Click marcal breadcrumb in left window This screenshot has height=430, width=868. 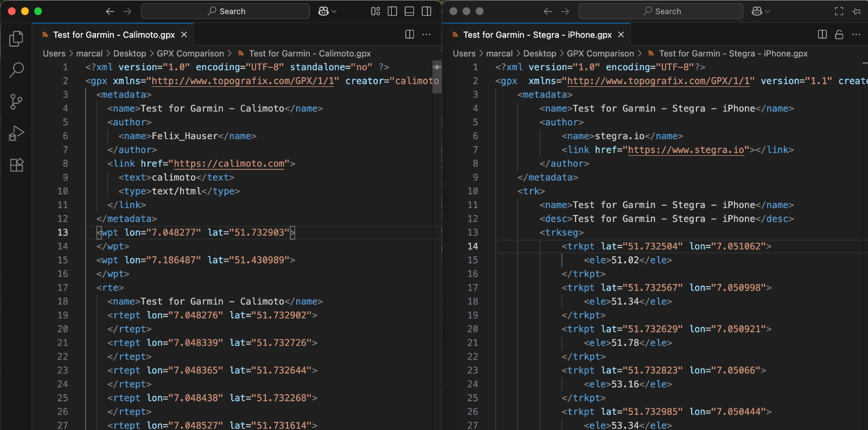coord(90,54)
